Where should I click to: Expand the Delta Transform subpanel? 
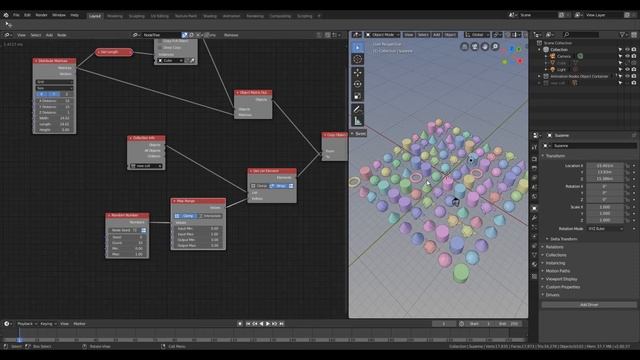point(563,239)
